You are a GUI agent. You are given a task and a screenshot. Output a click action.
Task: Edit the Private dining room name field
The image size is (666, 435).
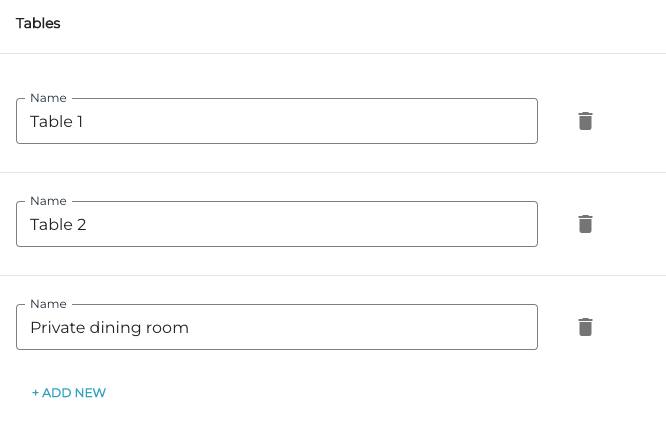click(276, 327)
